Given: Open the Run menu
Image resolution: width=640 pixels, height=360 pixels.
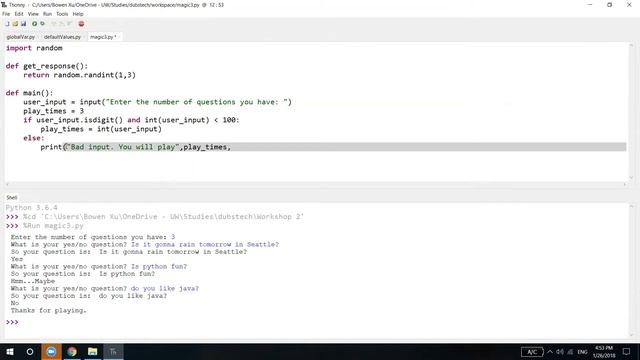Looking at the screenshot, I should [x=47, y=14].
